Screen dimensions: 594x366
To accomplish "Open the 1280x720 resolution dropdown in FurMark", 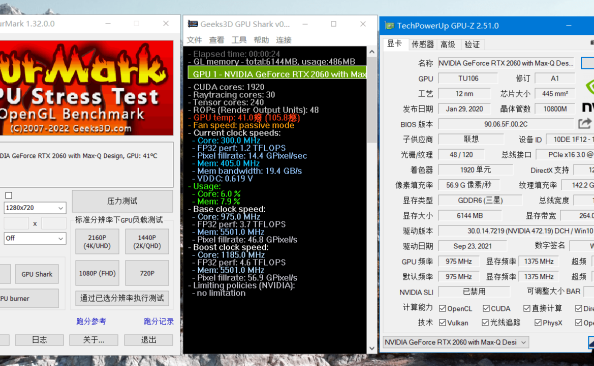I will click(x=35, y=208).
